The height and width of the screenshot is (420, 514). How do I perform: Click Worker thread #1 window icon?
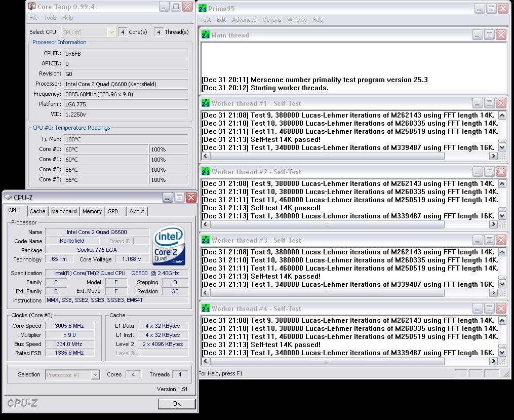pos(205,103)
